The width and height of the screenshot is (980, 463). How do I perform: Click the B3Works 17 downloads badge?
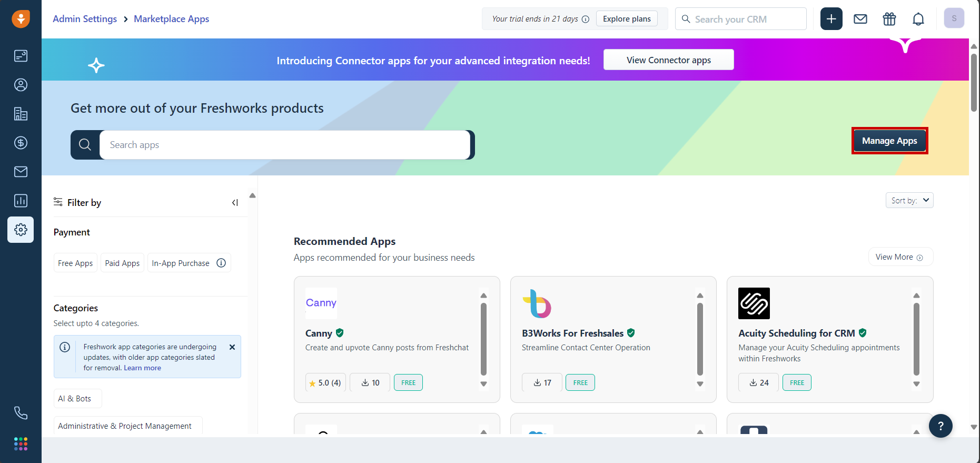(542, 382)
